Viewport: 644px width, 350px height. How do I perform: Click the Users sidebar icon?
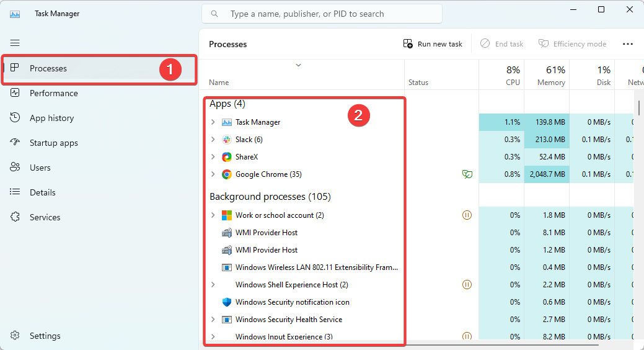point(15,167)
